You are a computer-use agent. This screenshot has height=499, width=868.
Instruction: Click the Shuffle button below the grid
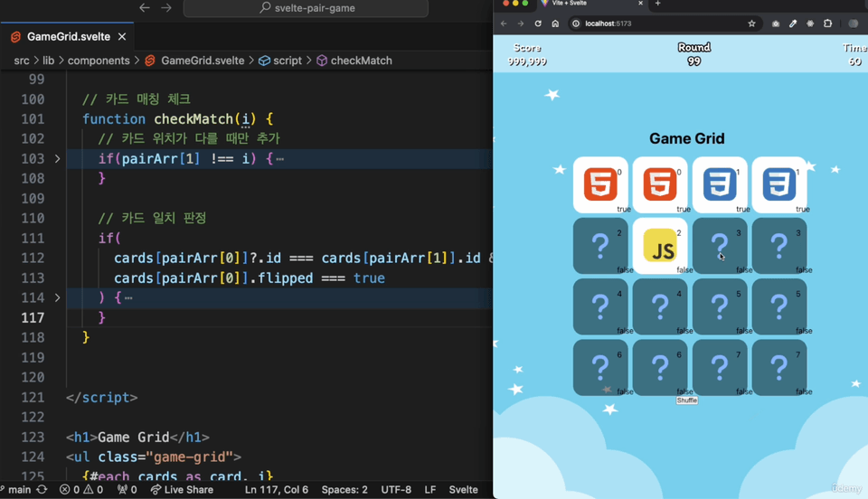[x=687, y=400]
